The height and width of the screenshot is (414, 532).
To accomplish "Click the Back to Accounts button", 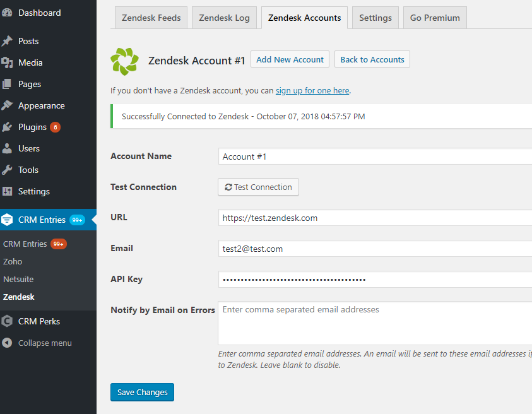I will [372, 59].
